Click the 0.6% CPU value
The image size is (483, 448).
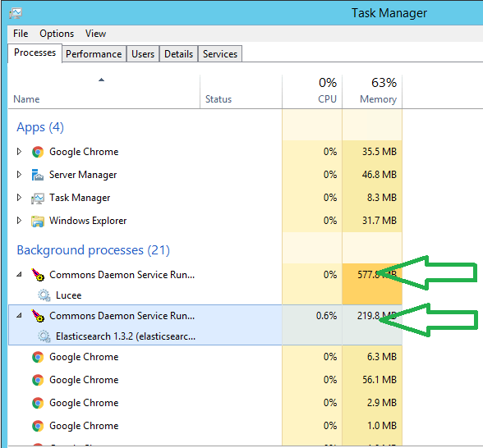(326, 316)
